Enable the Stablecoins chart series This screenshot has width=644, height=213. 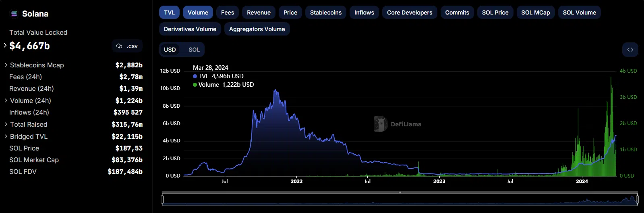tap(326, 13)
